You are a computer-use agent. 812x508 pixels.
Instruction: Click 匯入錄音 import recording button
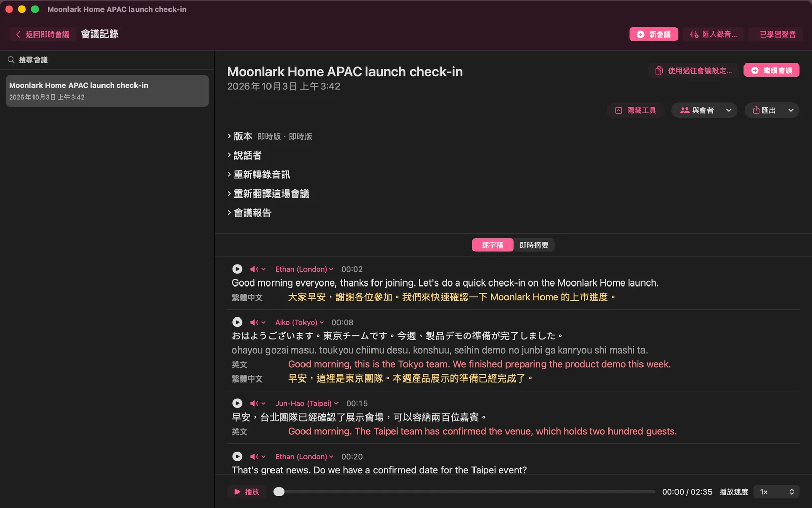(x=714, y=34)
